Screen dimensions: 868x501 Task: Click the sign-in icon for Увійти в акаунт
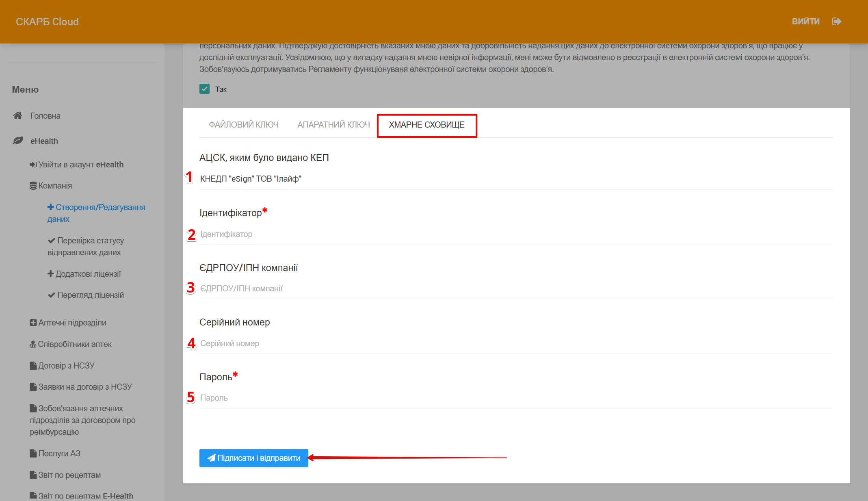pos(33,165)
